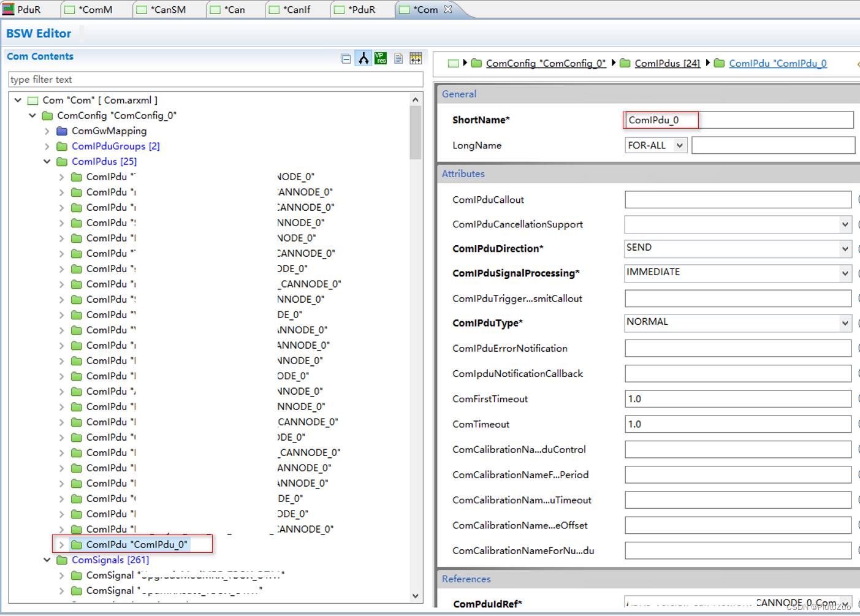Click the blue ComGwMapping folder icon
The height and width of the screenshot is (616, 860).
(x=62, y=131)
